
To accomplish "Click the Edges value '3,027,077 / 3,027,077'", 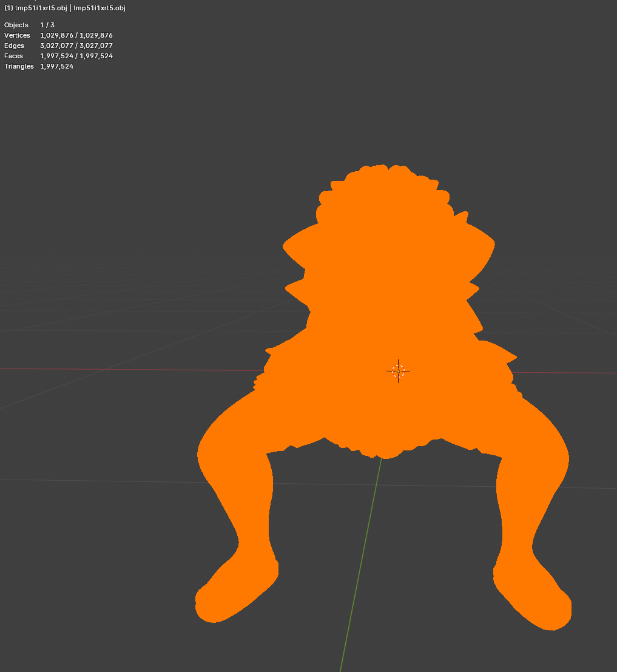I will pos(76,46).
